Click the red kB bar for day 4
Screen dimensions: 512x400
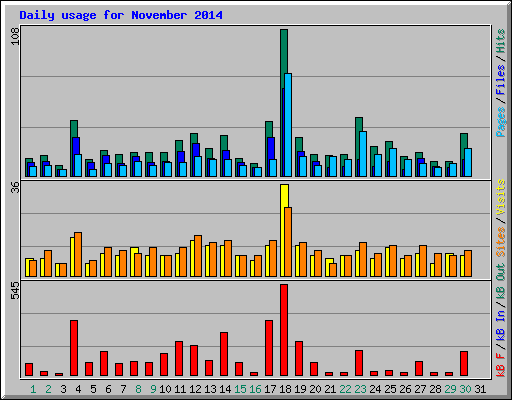pyautogui.click(x=74, y=348)
